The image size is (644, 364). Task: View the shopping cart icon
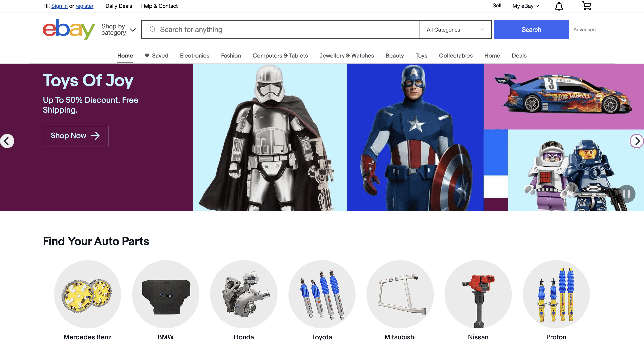(x=587, y=6)
